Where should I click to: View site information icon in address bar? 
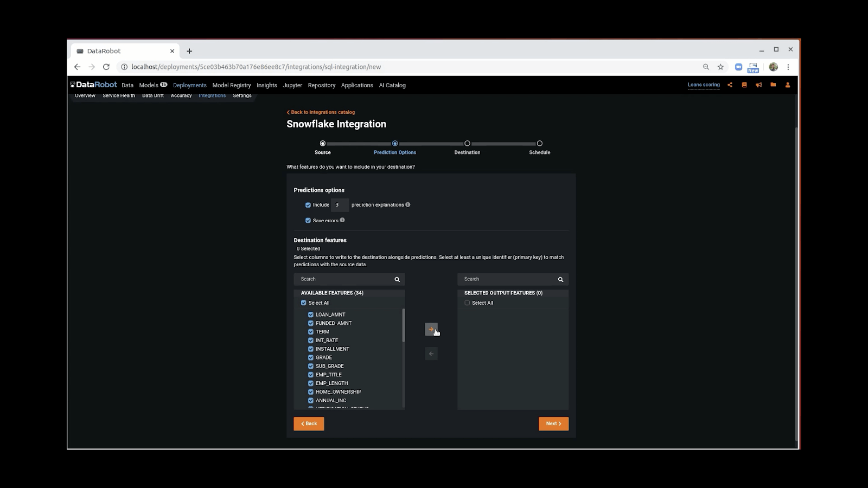[124, 67]
